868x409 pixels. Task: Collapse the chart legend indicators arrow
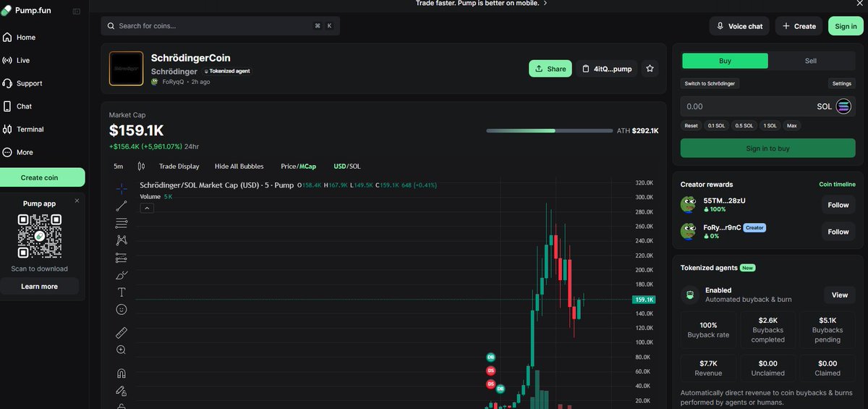coord(146,208)
